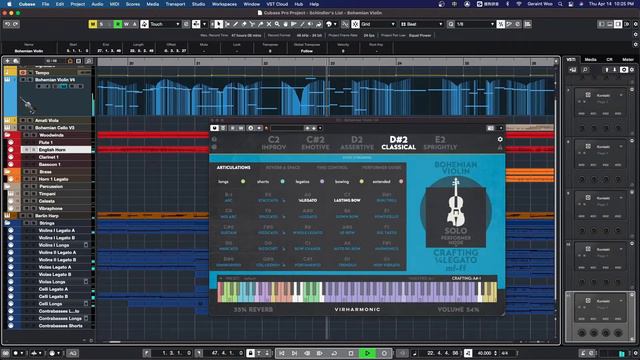The height and width of the screenshot is (360, 640).
Task: Collapse the Percussion folder track
Action: [x=7, y=186]
